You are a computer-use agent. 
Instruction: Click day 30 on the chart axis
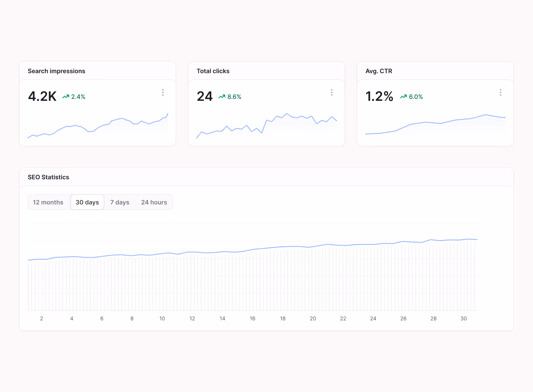[463, 318]
